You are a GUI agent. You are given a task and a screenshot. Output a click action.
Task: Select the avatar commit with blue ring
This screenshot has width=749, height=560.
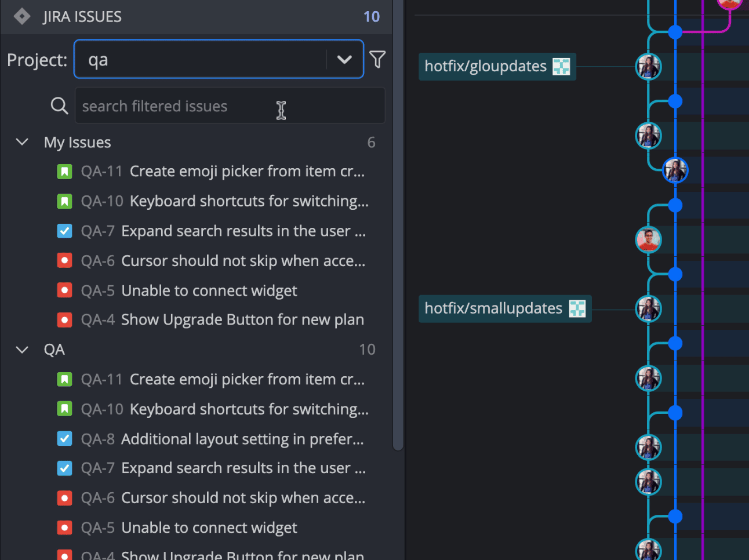coord(675,170)
